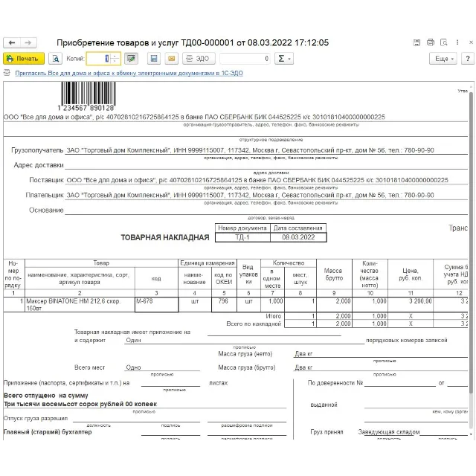476x476 pixels.
Task: Click the small EDO icon beside the invite link
Action: [x=7, y=73]
